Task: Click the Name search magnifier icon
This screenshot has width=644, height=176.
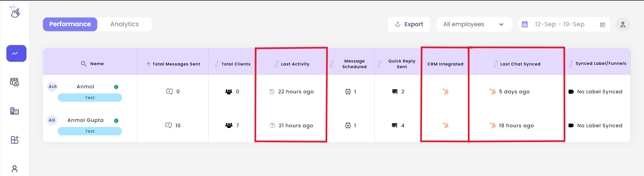Action: pyautogui.click(x=84, y=63)
